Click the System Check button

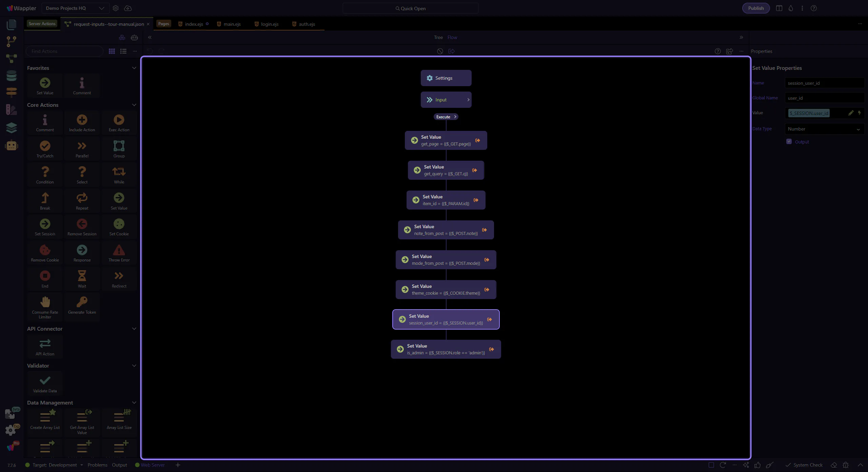point(804,465)
